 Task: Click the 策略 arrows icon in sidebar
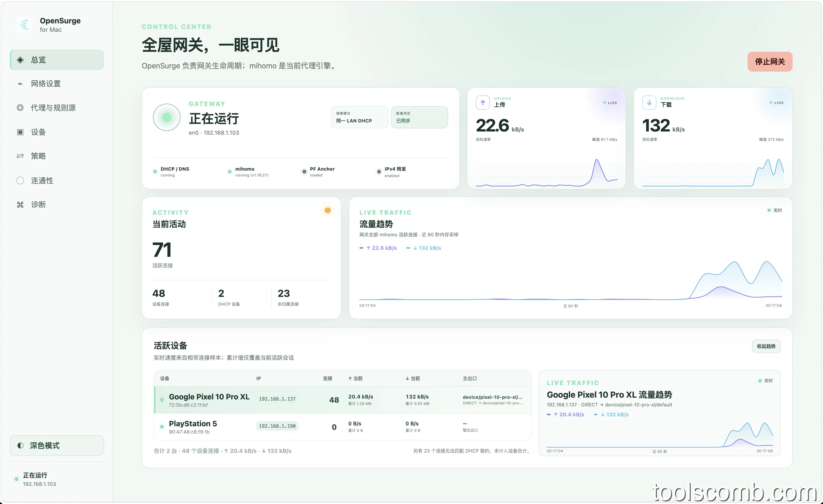coord(20,156)
